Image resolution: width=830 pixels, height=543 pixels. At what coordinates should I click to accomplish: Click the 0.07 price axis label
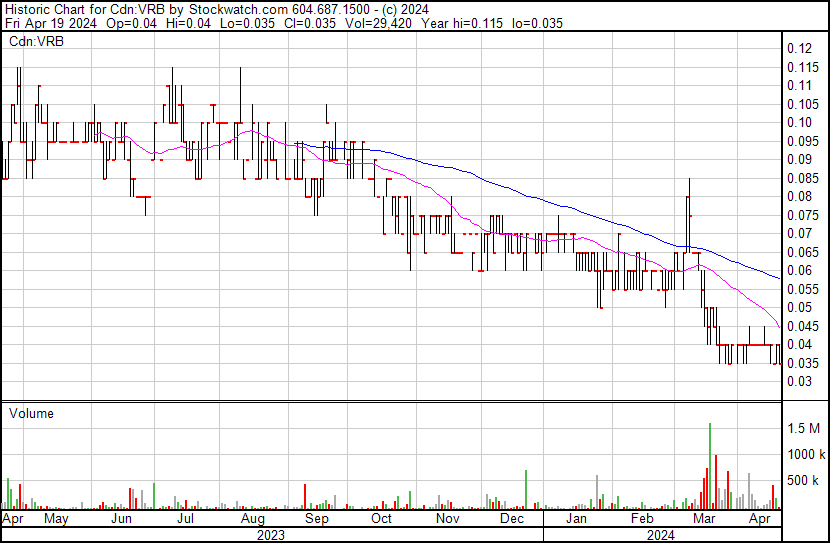point(799,233)
